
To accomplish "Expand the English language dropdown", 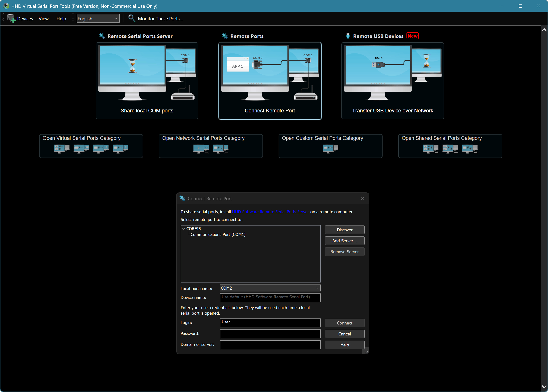I will tap(116, 18).
